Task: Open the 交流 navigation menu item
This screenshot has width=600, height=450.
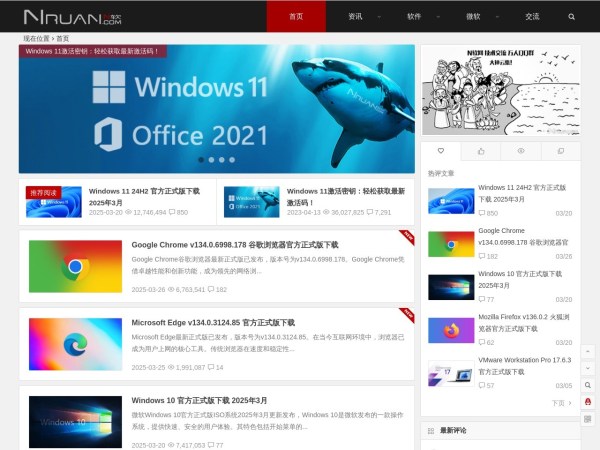Action: click(x=532, y=17)
